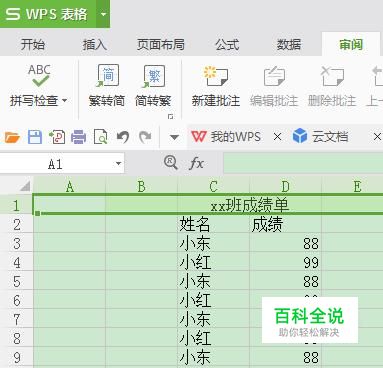The height and width of the screenshot is (368, 383).
Task: Select row 8 header
Action: point(16,338)
